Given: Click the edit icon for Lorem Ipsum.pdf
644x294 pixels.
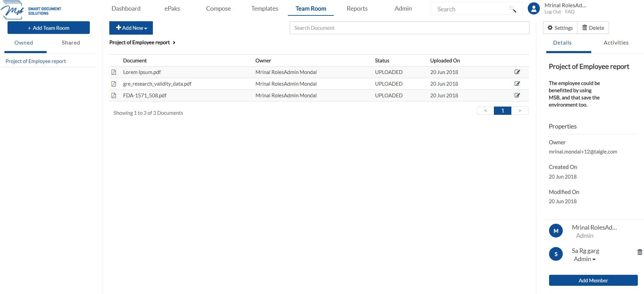Looking at the screenshot, I should click(517, 72).
